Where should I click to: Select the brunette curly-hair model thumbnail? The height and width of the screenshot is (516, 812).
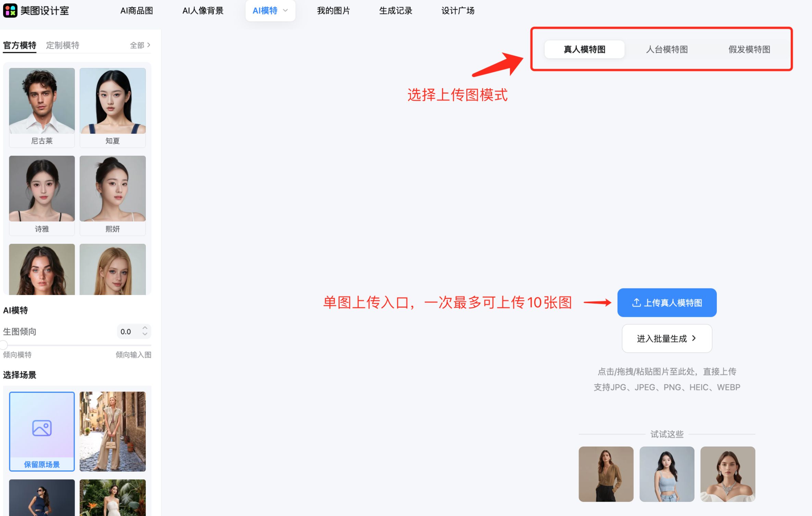42,269
